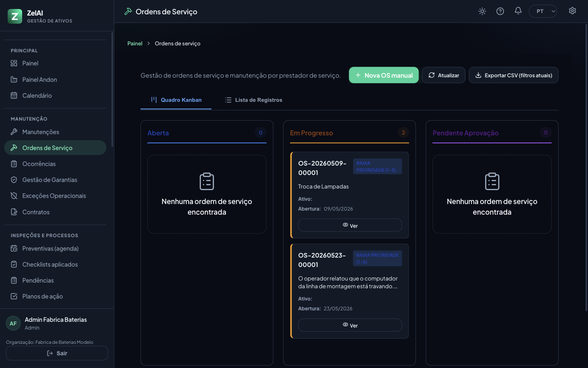Screen dimensions: 588x368
Task: Open the PT language dropdown
Action: coord(543,11)
